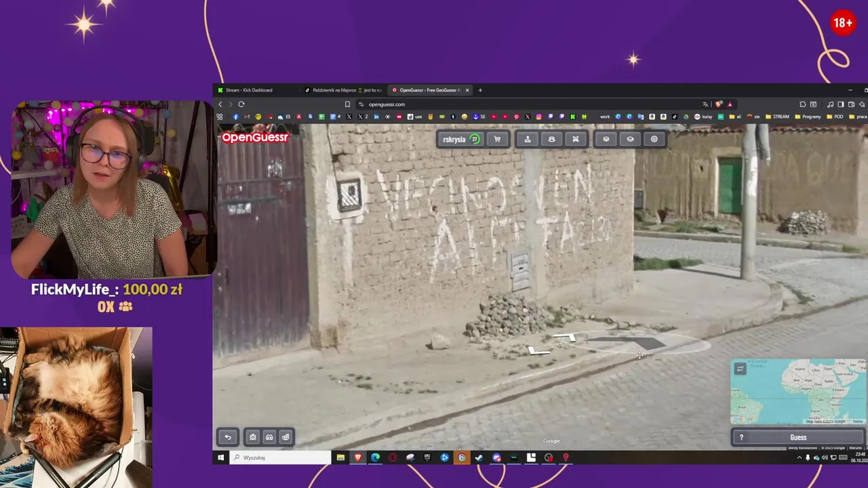Open the 'praca' bookmark folder
This screenshot has height=488, width=868.
[x=858, y=117]
